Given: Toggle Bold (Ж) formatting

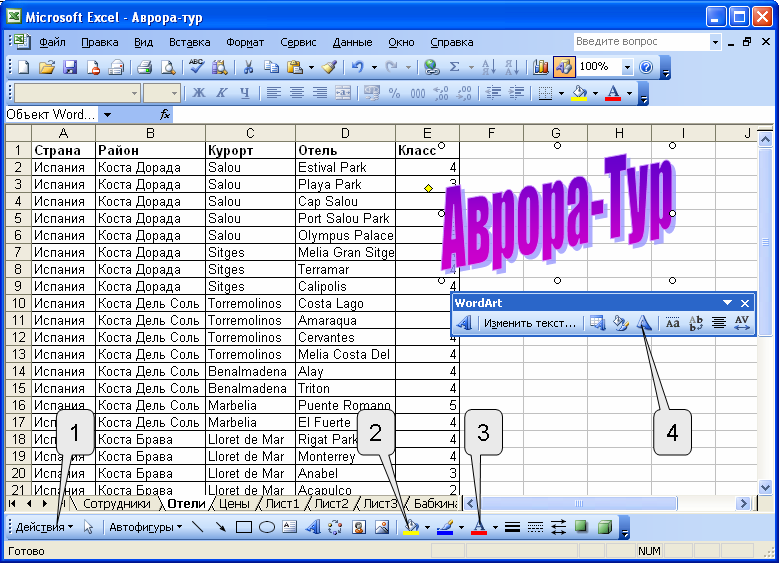Looking at the screenshot, I should pos(199,93).
